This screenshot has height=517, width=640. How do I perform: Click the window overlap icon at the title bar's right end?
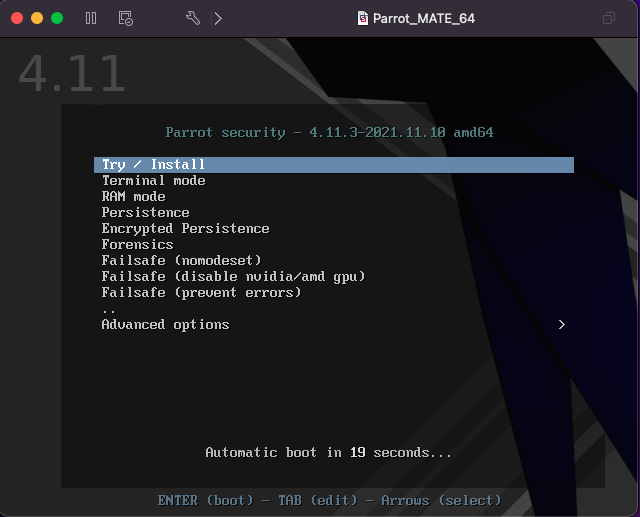[x=609, y=18]
